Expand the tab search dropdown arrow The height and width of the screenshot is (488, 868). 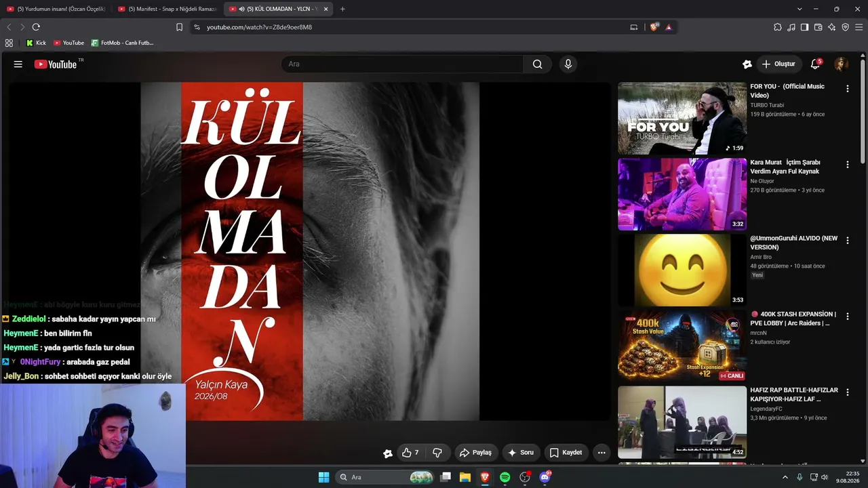(x=800, y=9)
